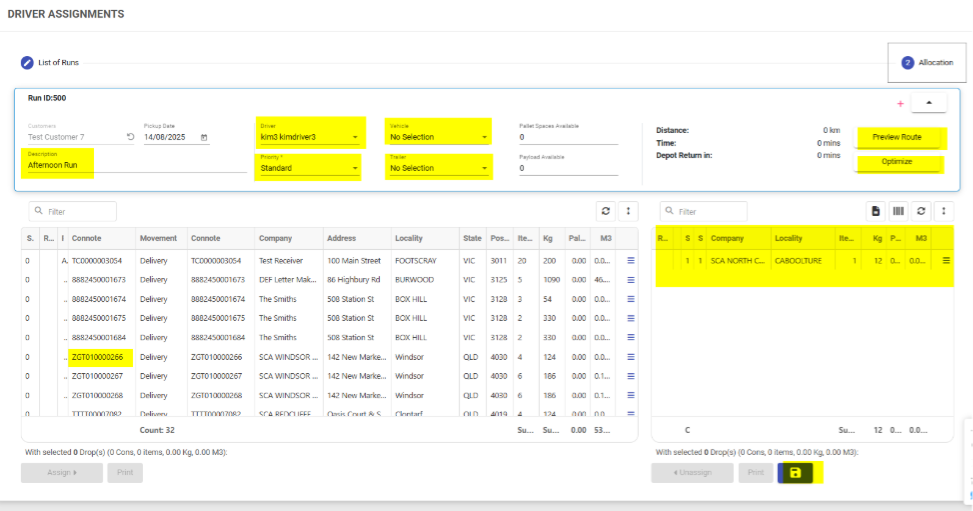
Task: Collapse the run panel with the up arrow
Action: coord(928,103)
